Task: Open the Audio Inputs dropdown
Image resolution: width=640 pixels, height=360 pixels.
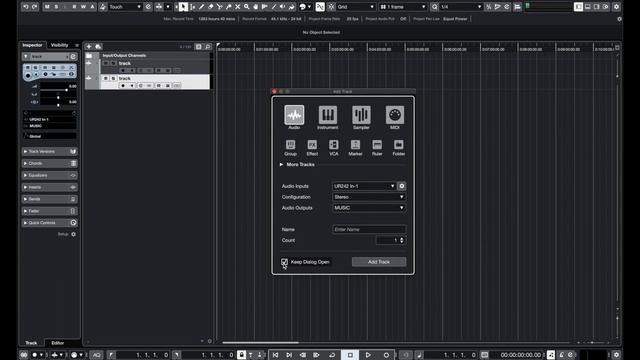Action: pos(364,186)
